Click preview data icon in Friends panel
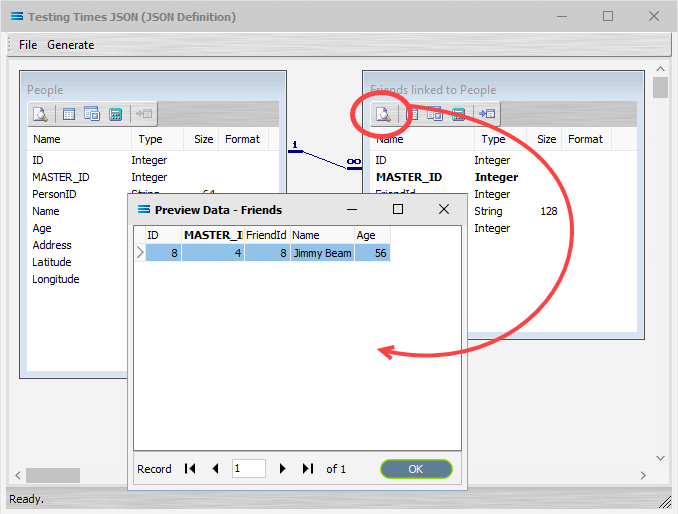678x514 pixels. tap(383, 114)
